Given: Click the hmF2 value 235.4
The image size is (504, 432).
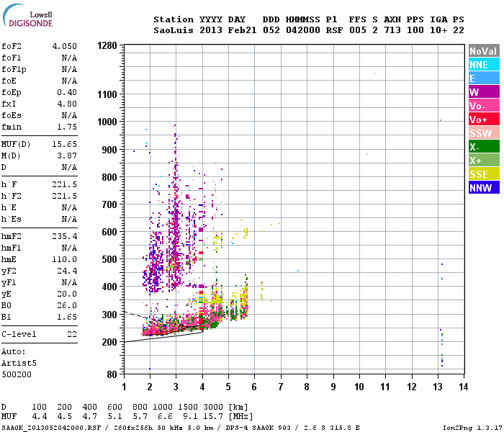Looking at the screenshot, I should 65,236.
